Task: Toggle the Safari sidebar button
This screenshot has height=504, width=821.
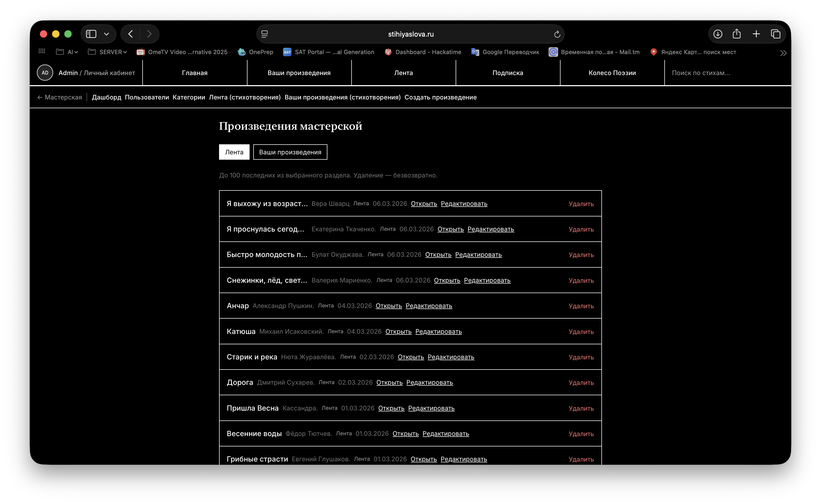Action: (x=91, y=34)
